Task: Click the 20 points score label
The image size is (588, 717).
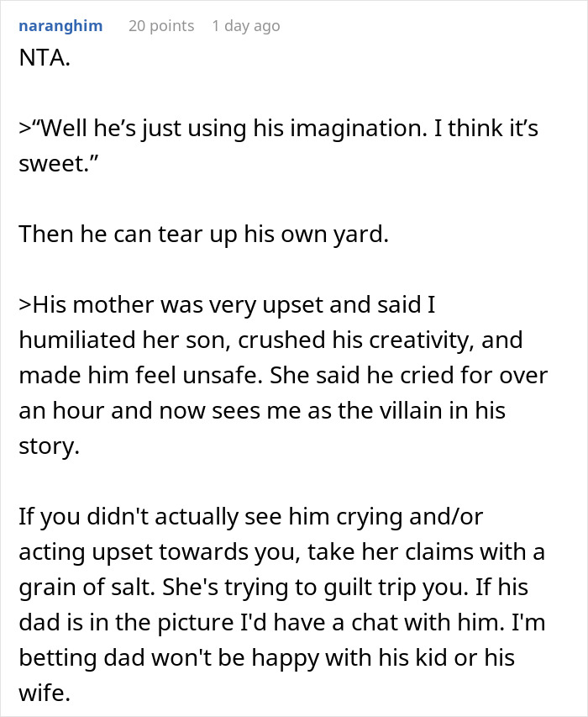Action: 161,26
